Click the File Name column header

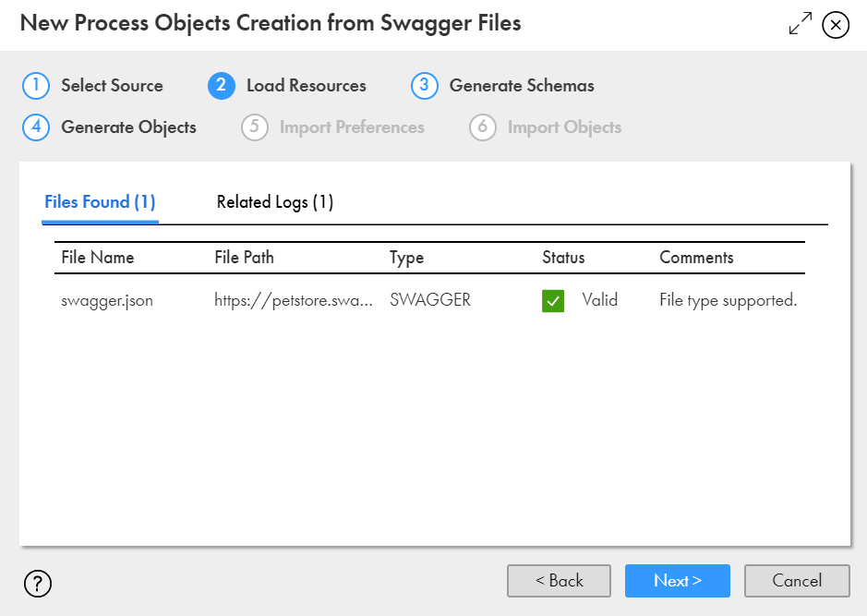(x=97, y=258)
